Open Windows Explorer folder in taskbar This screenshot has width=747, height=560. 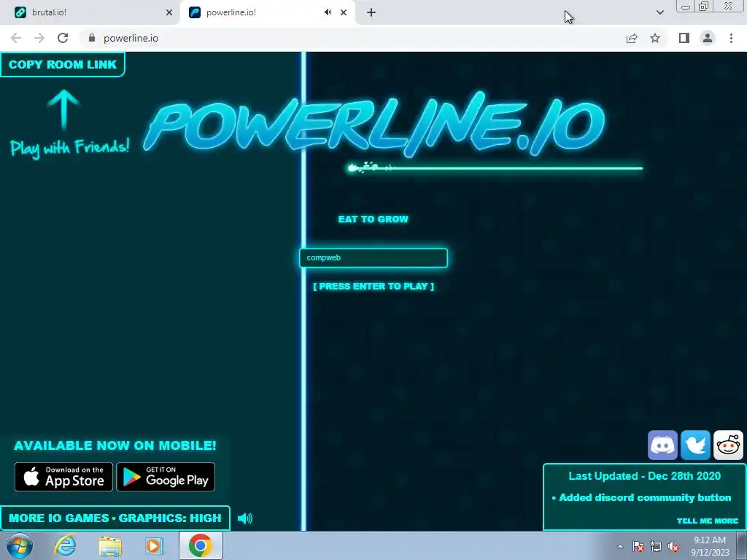[x=110, y=545]
